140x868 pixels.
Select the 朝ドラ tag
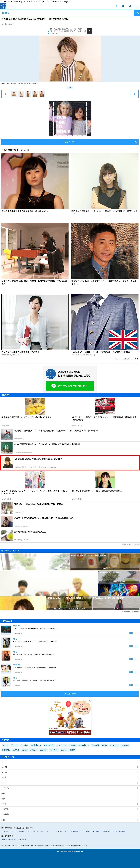(5, 745)
